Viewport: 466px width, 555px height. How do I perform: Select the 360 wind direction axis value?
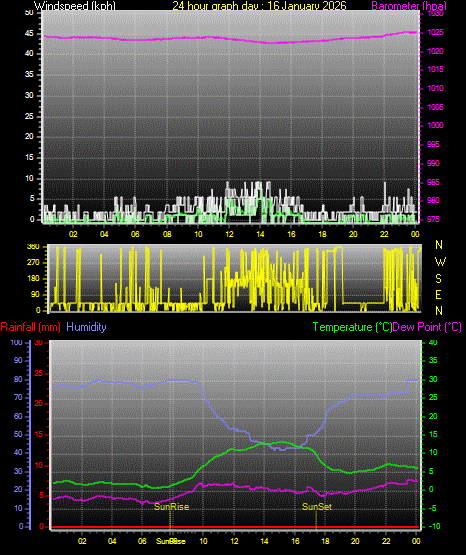click(x=33, y=247)
